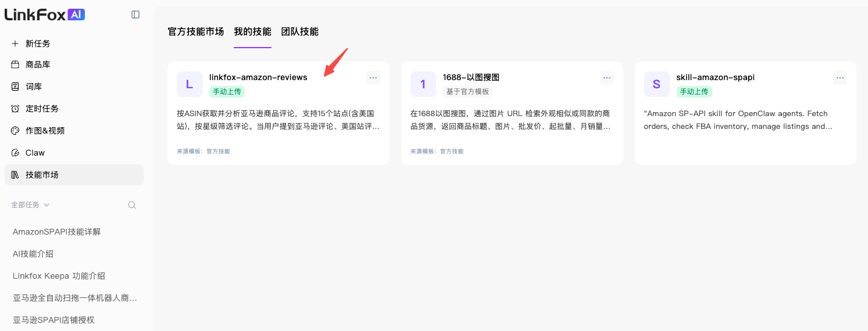Click linkfox-amazon-reviews description starting 按ASIN获取
This screenshot has width=868, height=331.
278,120
